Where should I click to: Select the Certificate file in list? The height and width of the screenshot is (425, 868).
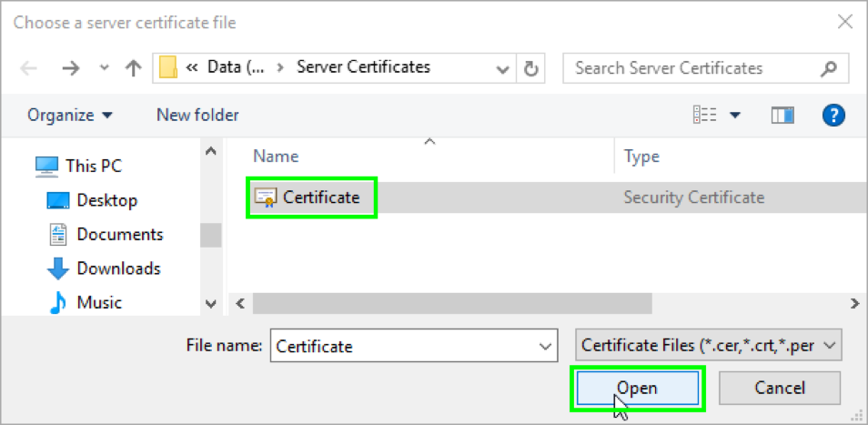click(320, 197)
